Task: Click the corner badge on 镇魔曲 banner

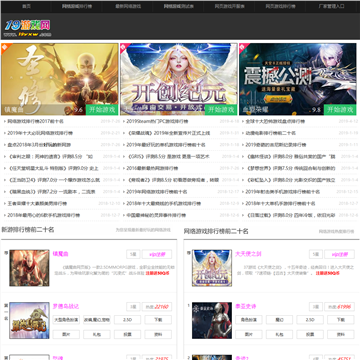Action: 5,47
